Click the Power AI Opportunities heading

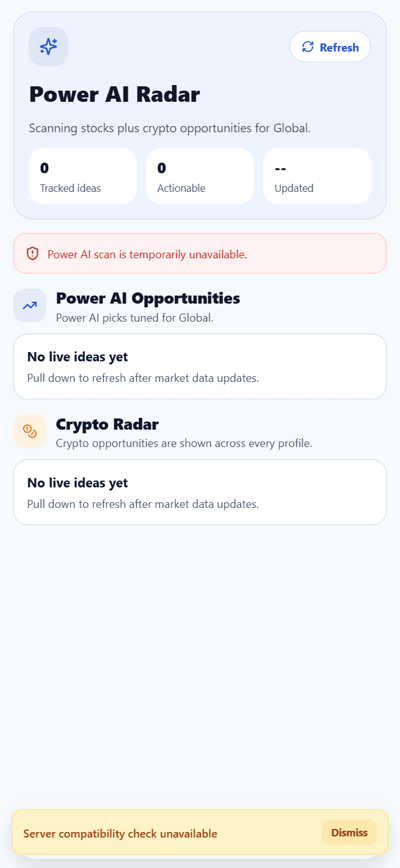148,298
